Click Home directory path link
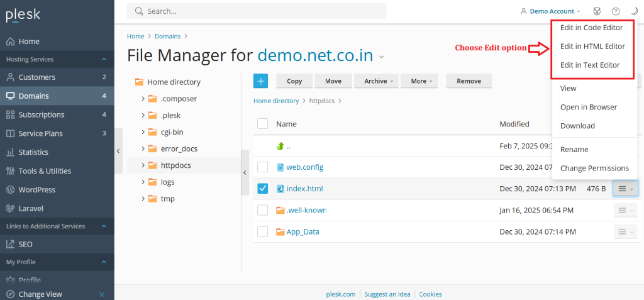Screen dimensions: 644x300 (276, 101)
